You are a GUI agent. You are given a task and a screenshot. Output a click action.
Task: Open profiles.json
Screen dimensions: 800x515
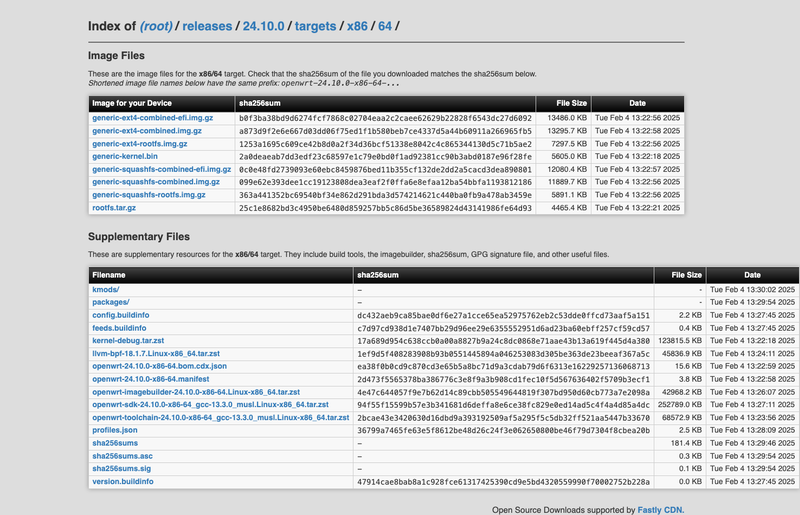tap(115, 430)
